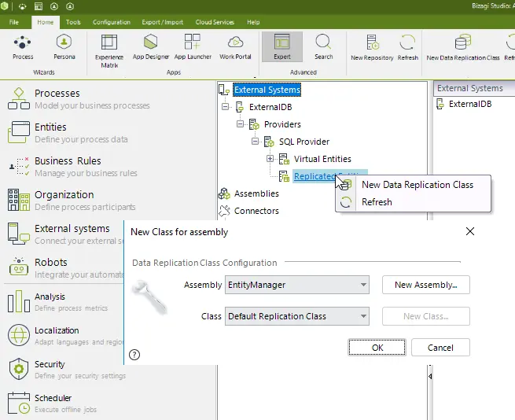Open the External systems module
This screenshot has height=420, width=515.
(65, 234)
